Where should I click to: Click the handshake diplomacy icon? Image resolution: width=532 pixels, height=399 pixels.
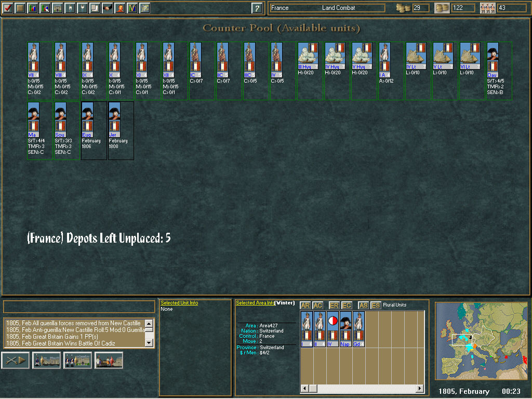(x=108, y=8)
